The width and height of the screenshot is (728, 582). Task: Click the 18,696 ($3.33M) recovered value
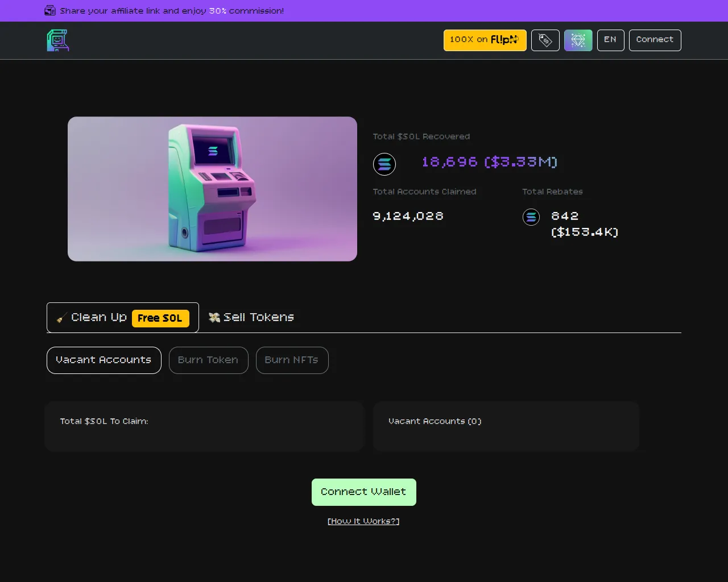[490, 162]
